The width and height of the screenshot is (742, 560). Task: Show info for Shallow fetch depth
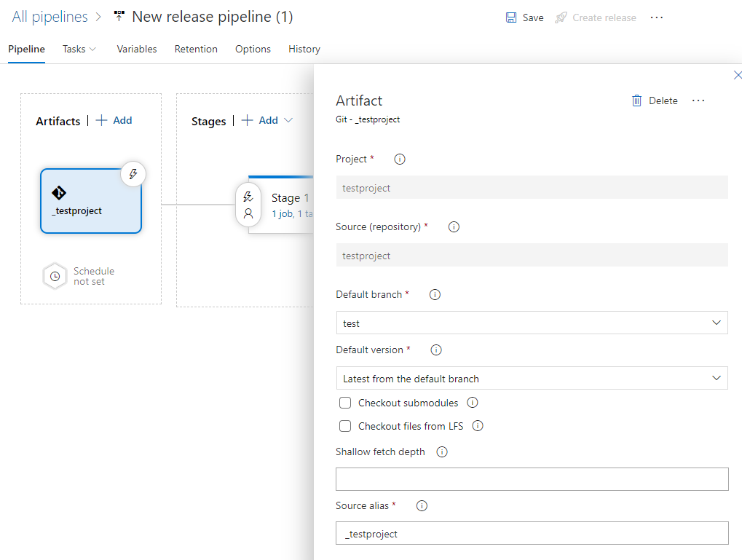click(442, 451)
